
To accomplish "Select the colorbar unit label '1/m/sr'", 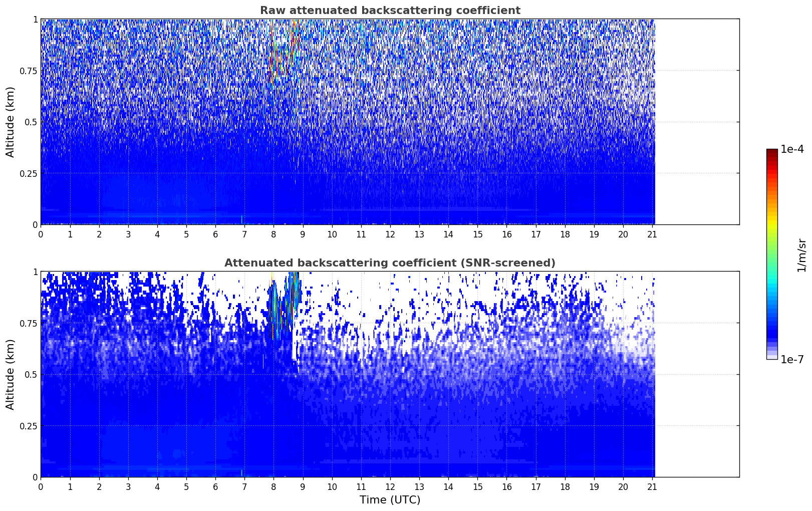I will click(x=801, y=255).
